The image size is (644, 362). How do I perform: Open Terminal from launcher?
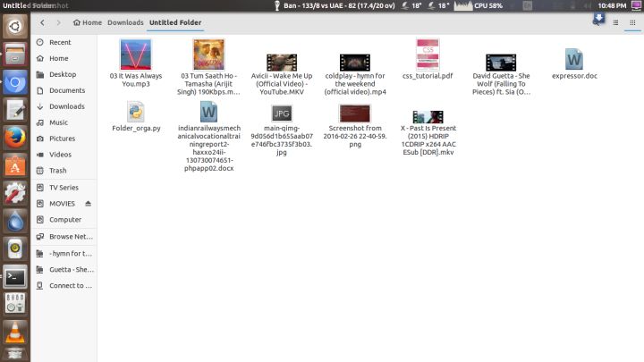15,277
